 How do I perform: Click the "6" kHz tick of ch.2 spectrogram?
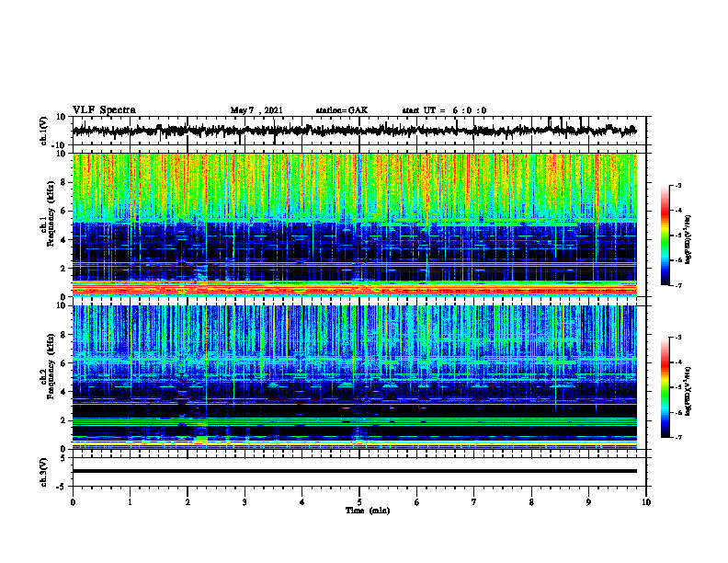click(63, 363)
